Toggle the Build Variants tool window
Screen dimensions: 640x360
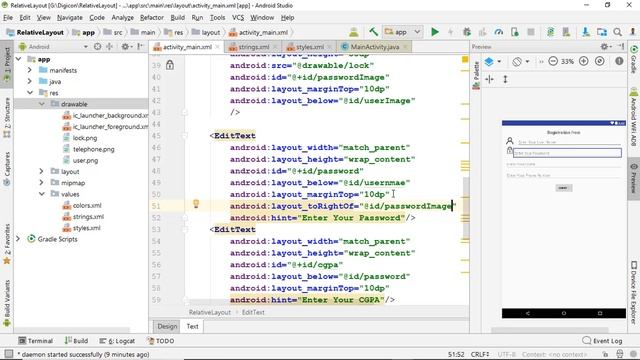pyautogui.click(x=7, y=303)
